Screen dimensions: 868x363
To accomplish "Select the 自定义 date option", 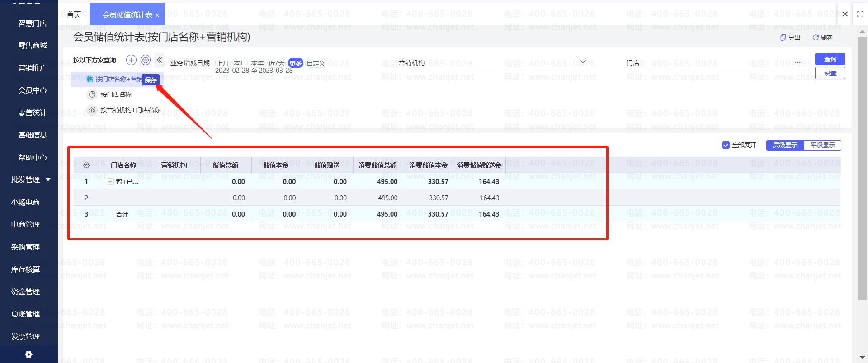I will 316,63.
